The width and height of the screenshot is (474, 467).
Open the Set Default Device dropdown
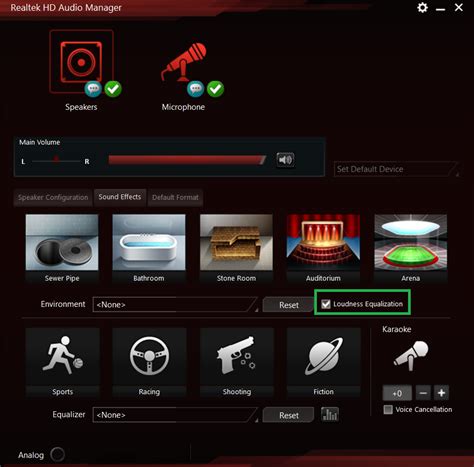pyautogui.click(x=397, y=169)
